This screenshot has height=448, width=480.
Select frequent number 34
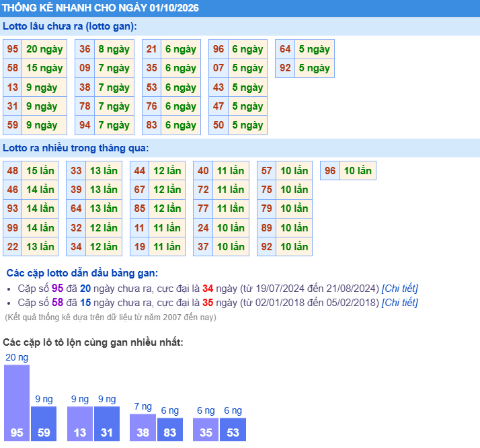click(76, 247)
